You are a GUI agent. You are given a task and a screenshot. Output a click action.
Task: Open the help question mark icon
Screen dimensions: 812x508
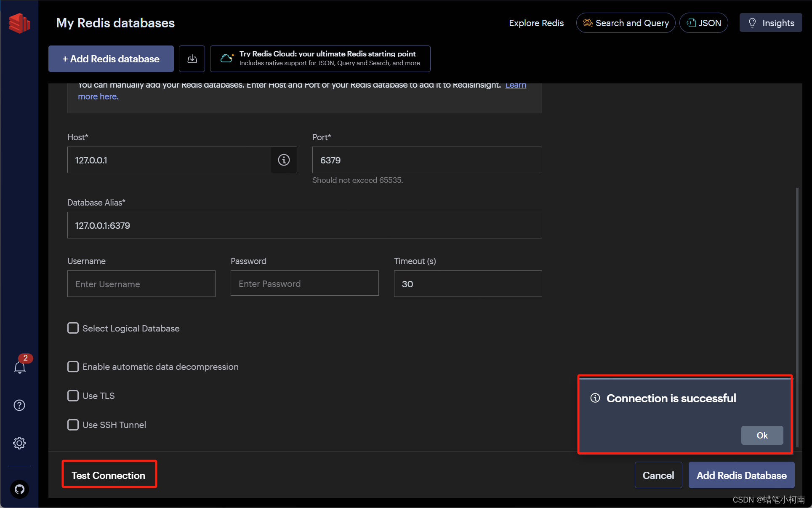point(19,405)
